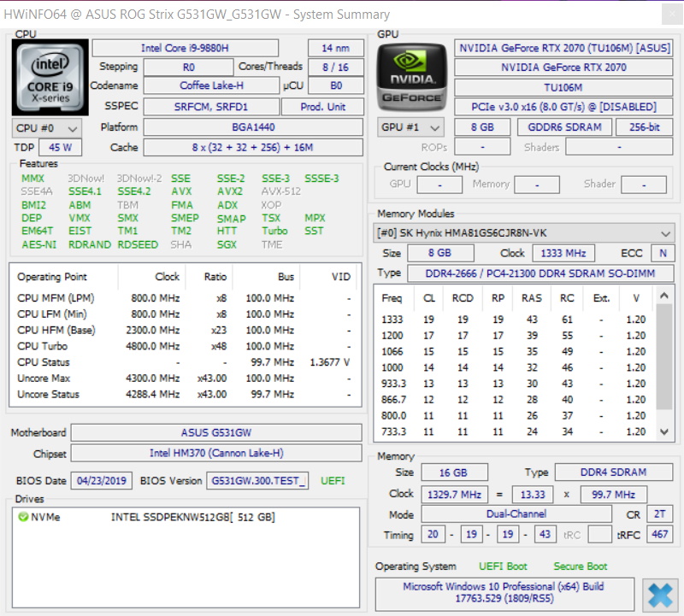Open the GPU #1 selector dropdown
684x616 pixels.
click(411, 127)
